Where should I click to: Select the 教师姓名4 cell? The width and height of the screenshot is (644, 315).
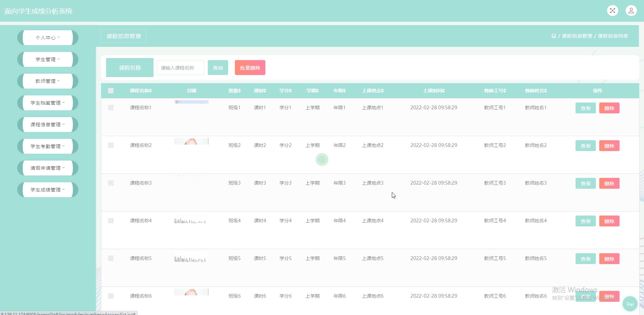536,221
